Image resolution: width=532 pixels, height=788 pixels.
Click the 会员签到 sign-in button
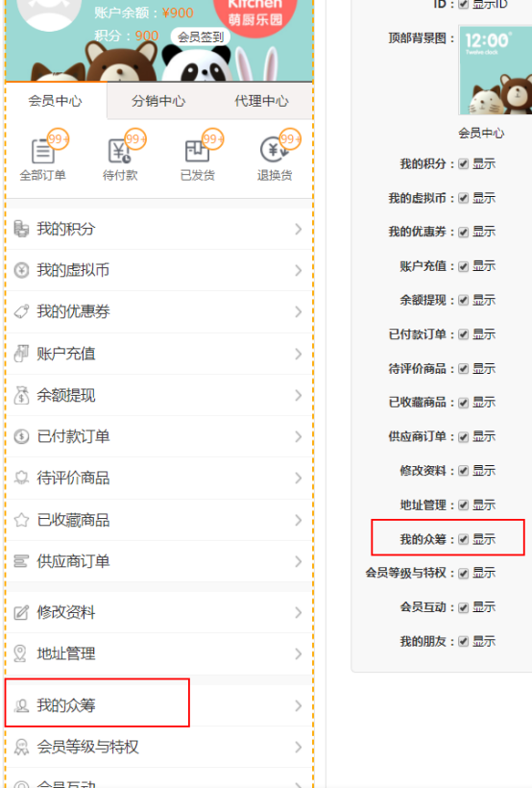pos(201,37)
